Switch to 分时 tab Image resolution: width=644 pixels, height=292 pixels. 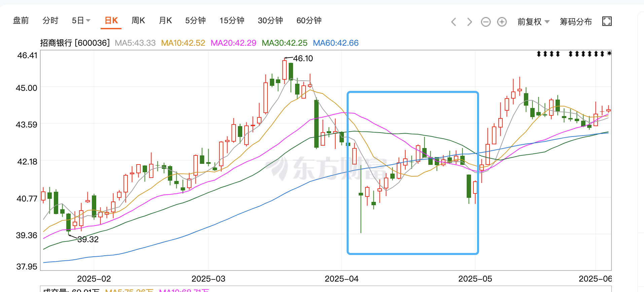pyautogui.click(x=50, y=21)
